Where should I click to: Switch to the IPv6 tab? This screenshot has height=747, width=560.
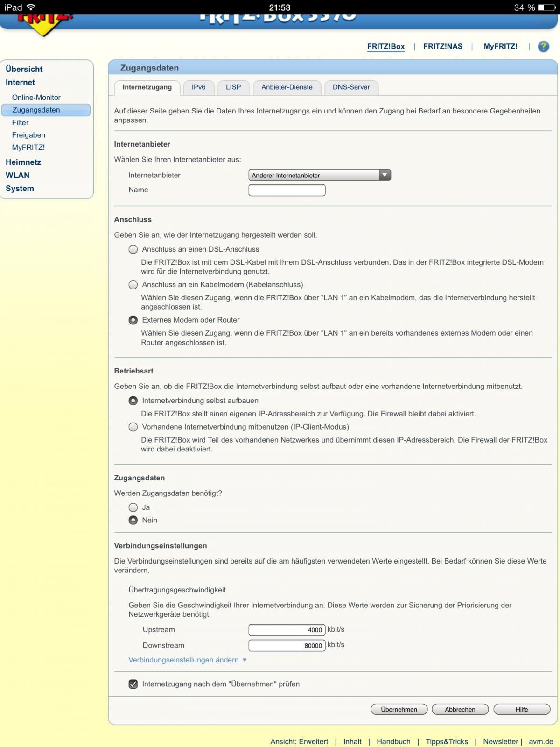[198, 87]
